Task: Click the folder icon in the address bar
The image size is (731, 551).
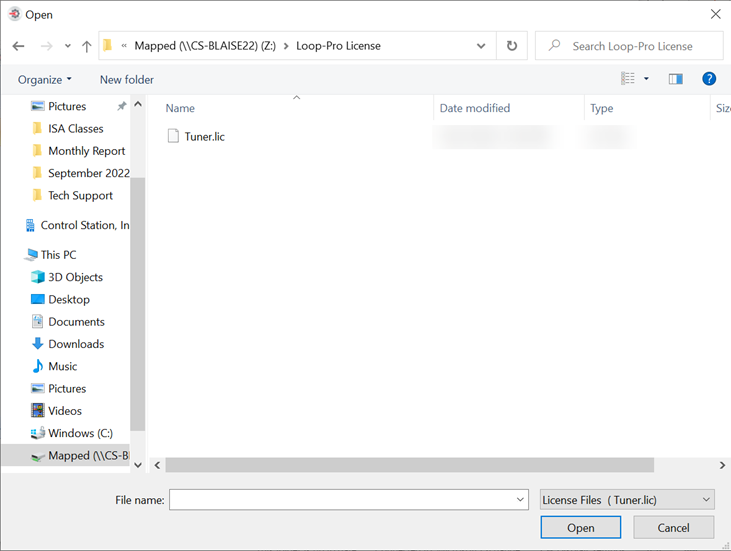Action: coord(108,45)
